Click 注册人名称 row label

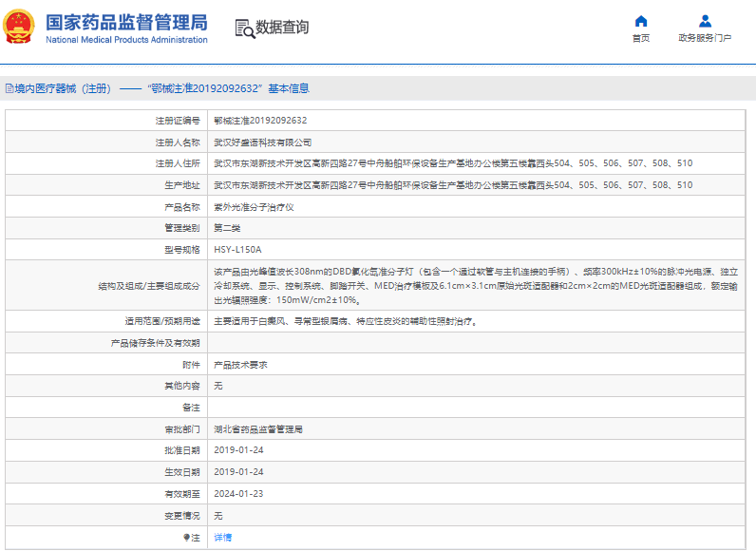coord(178,142)
